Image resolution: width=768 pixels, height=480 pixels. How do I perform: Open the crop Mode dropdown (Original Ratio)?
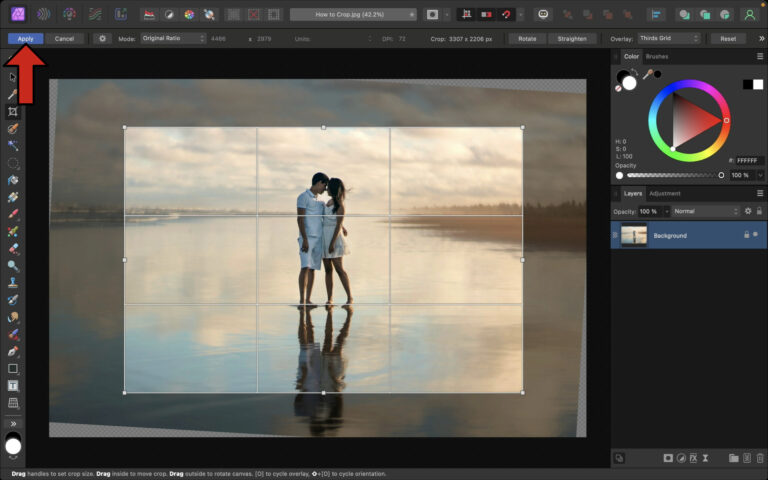click(173, 38)
